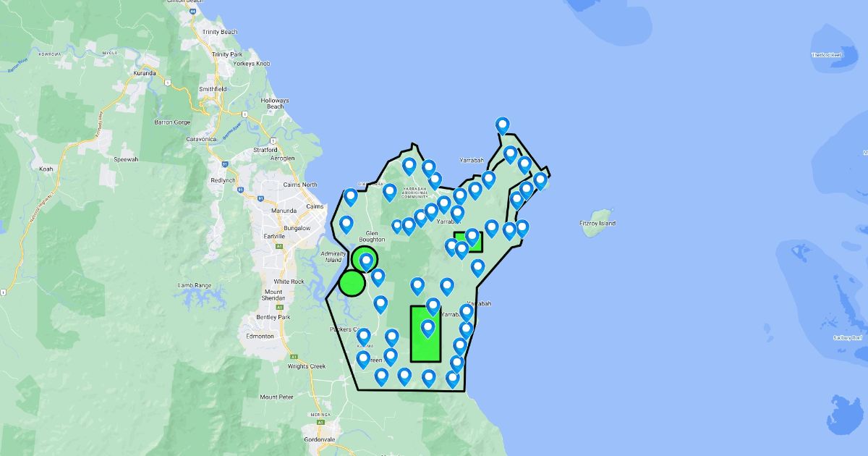The height and width of the screenshot is (456, 868).
Task: Click the Yorkeys Knob label
Action: click(252, 64)
